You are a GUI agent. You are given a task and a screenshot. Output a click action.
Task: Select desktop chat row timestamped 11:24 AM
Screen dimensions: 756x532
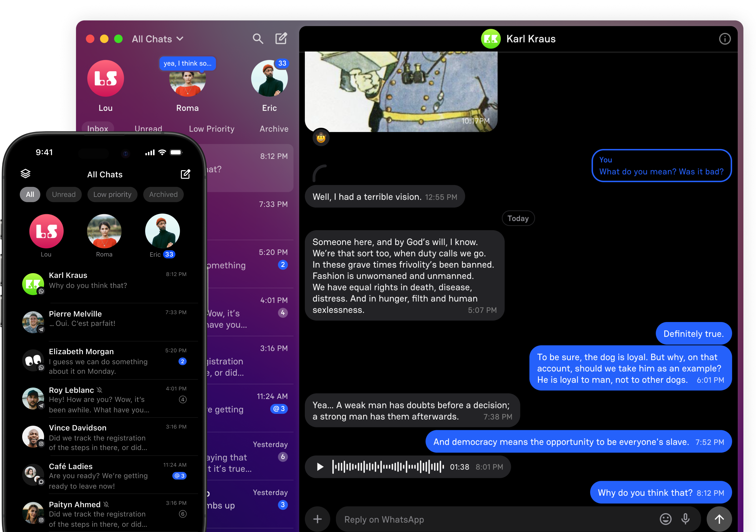250,408
